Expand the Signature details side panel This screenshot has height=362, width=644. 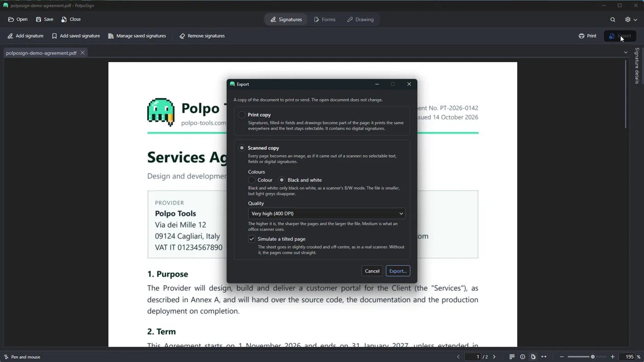pos(637,66)
